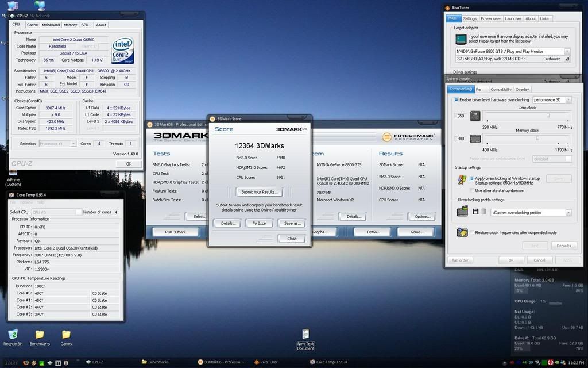Check Restore clock frequencies after suspended mode

(472, 233)
